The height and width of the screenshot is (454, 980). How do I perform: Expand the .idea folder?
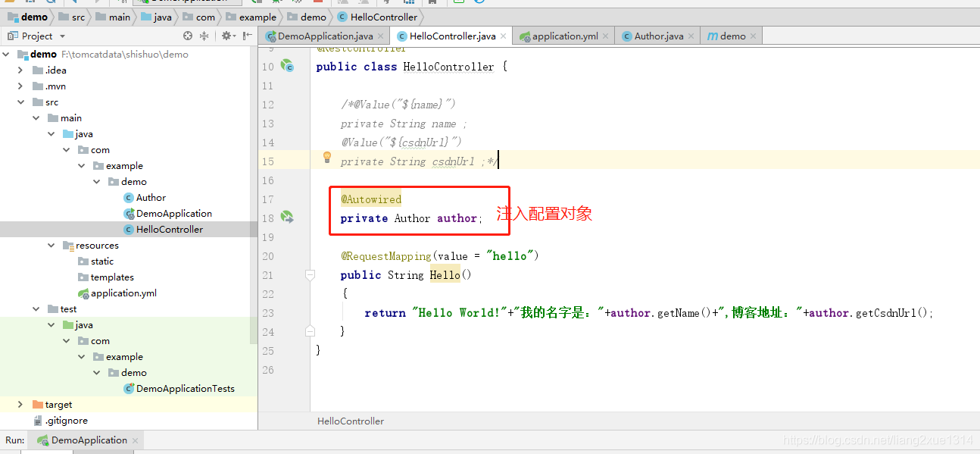(21, 70)
